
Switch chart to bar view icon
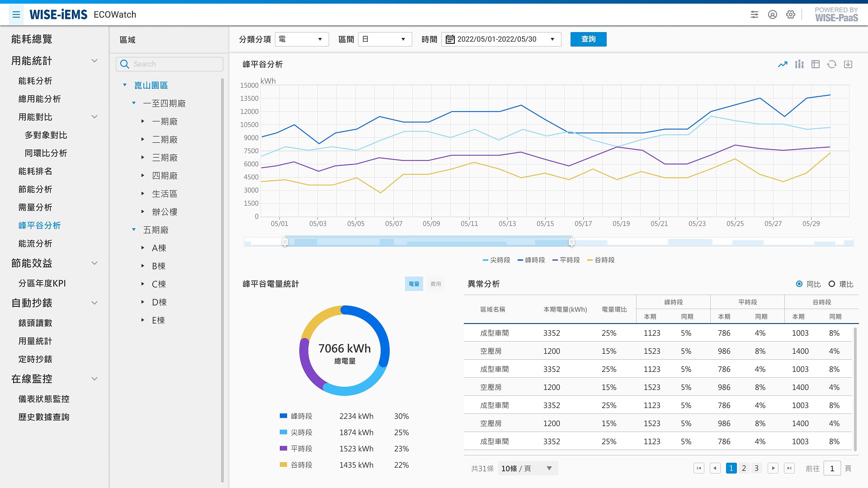pyautogui.click(x=799, y=64)
